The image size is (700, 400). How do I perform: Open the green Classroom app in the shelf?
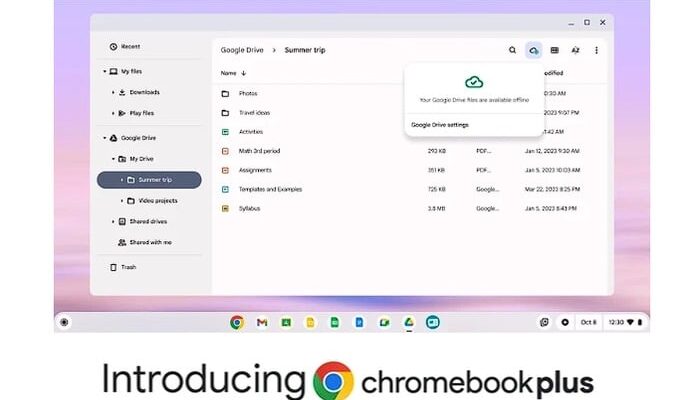[286, 322]
